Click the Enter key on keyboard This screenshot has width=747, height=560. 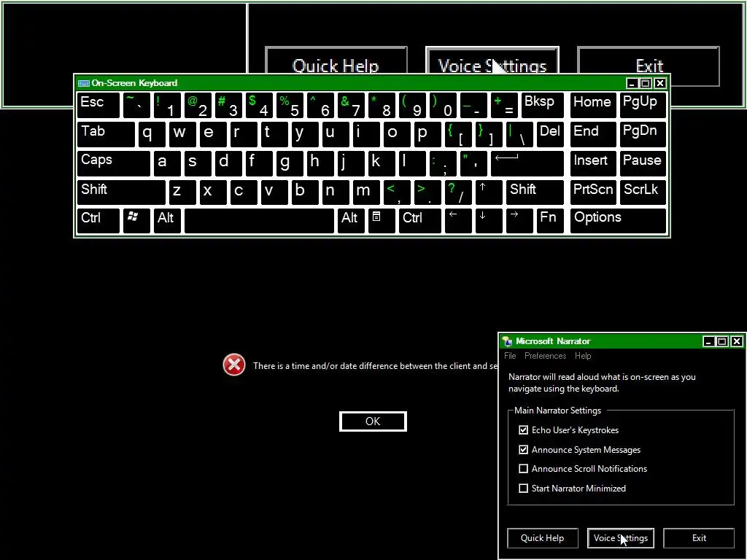pos(527,163)
